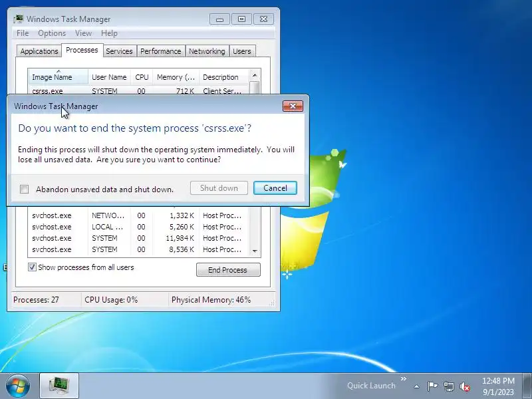The width and height of the screenshot is (532, 399).
Task: Open clock showing 12:48 PM
Action: tap(498, 386)
